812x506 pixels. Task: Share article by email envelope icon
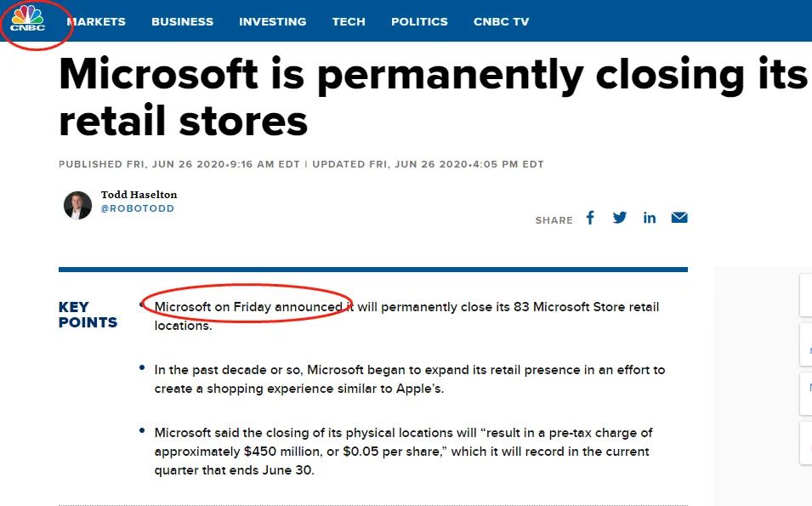[x=679, y=218]
